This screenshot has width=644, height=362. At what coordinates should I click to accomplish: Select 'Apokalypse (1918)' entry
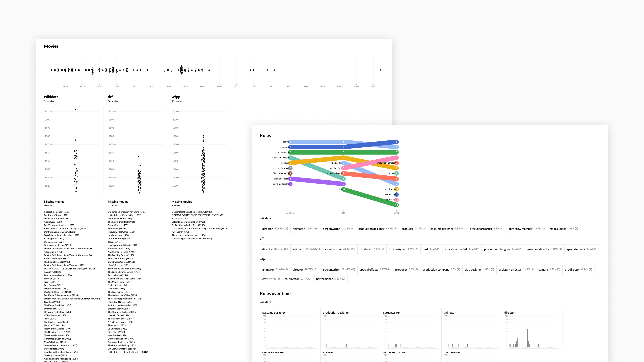pos(53,222)
